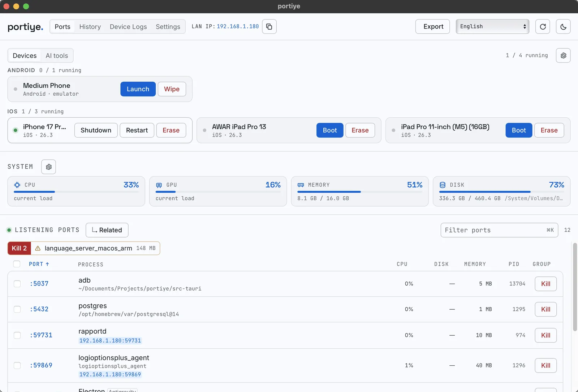Toggle the Related button
This screenshot has height=392, width=578.
(107, 230)
